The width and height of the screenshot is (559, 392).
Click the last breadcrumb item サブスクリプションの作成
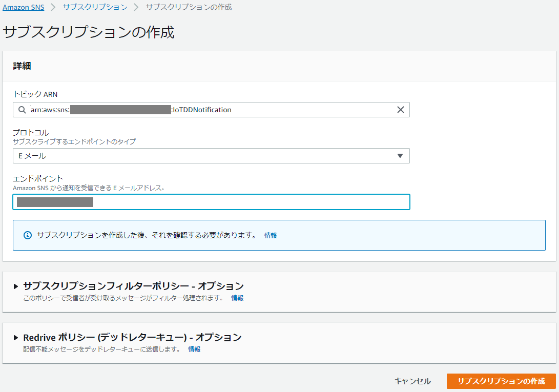tap(188, 7)
